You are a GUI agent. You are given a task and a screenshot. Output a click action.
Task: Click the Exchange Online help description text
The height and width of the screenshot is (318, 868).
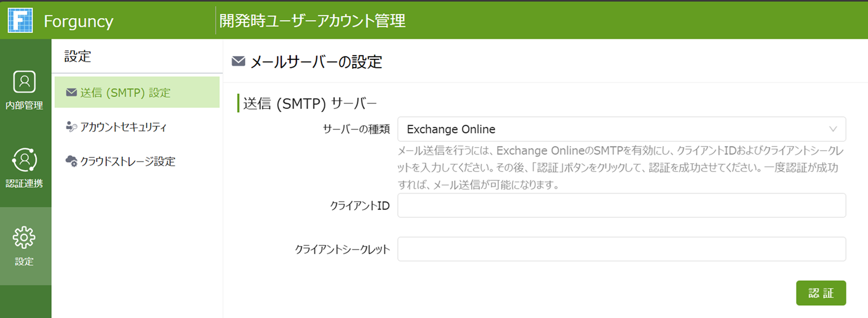coord(621,168)
